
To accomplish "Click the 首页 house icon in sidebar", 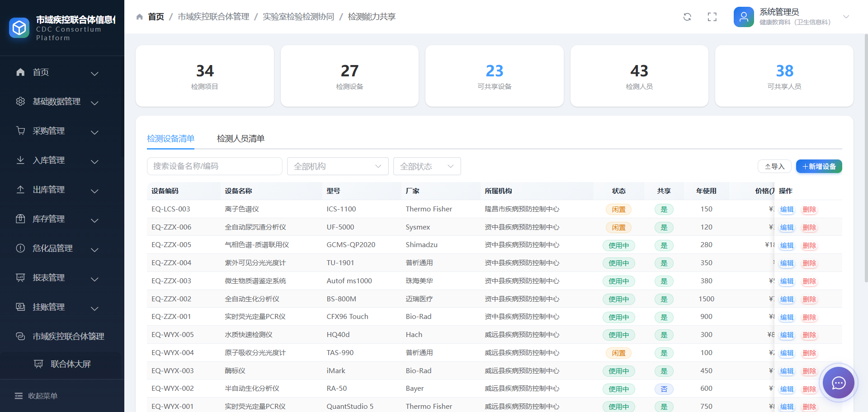I will coord(20,72).
